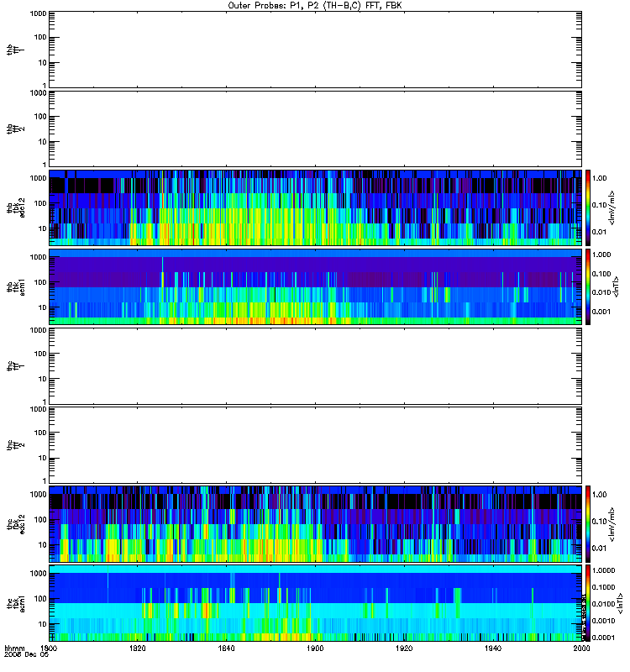Click the 'hhmm' time axis label
Screen dimensions: 630x672
pos(14,648)
